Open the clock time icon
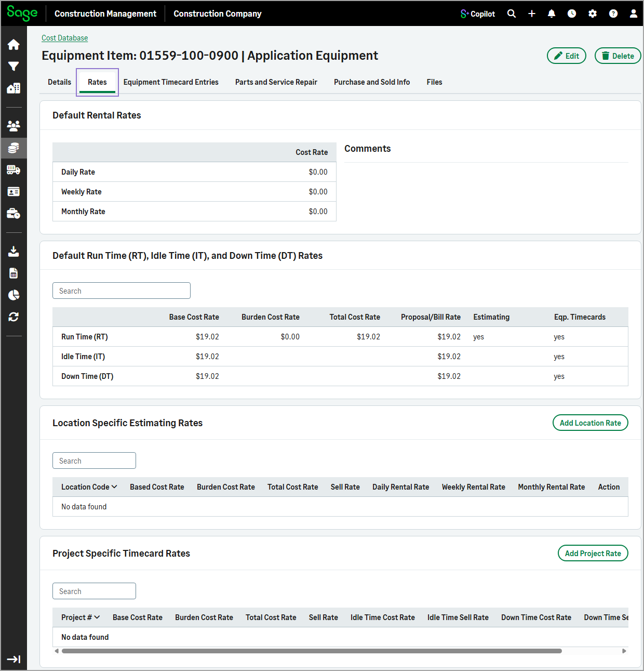644x671 pixels. (572, 14)
